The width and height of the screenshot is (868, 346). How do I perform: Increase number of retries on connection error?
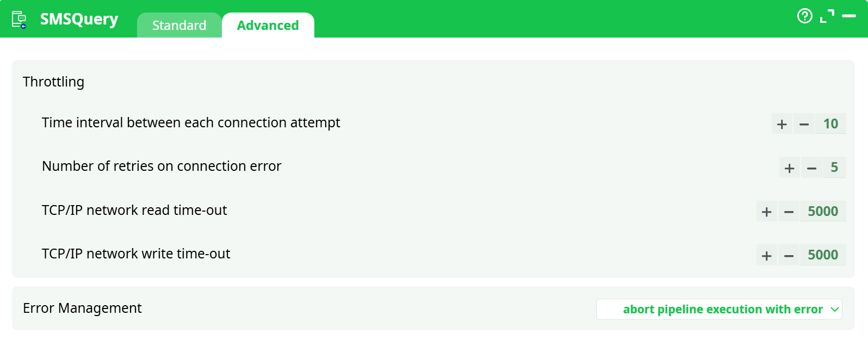(x=790, y=168)
